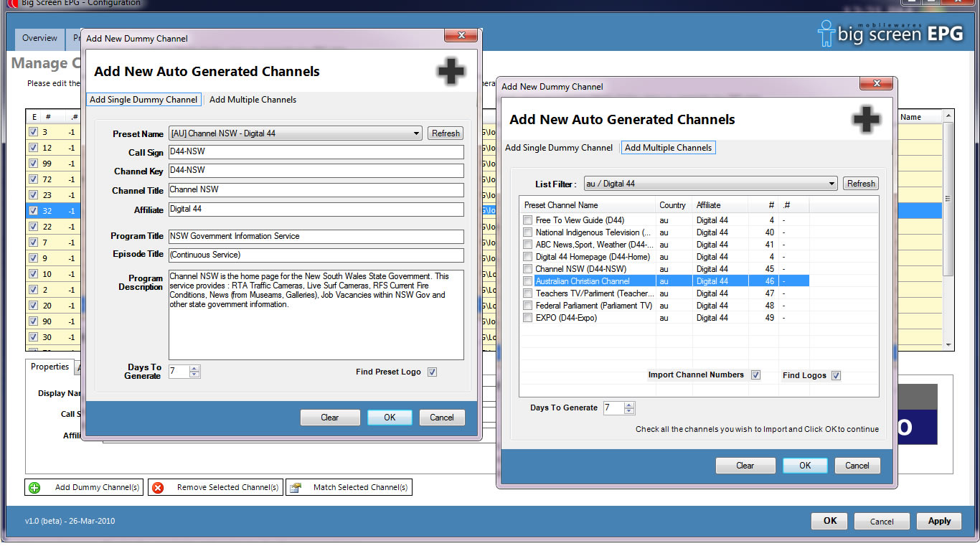Switch to Add Multiple Channels tab in left dialog
Screen dimensions: 980x551
click(253, 100)
